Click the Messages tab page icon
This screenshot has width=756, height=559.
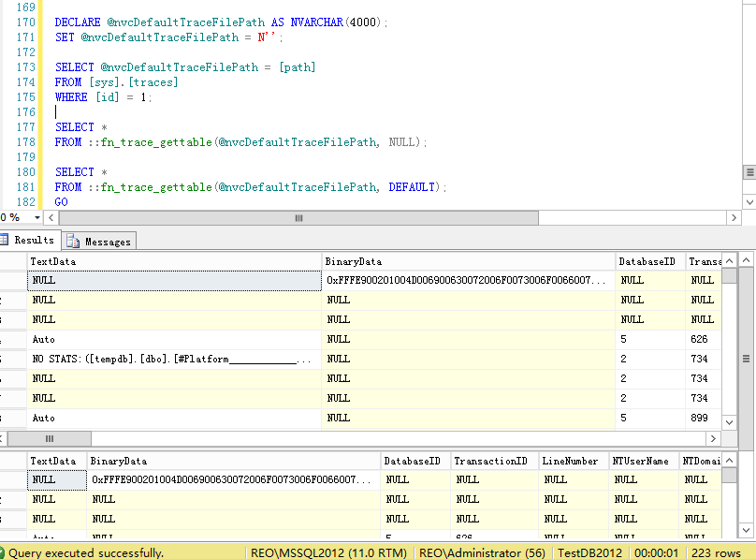click(73, 242)
